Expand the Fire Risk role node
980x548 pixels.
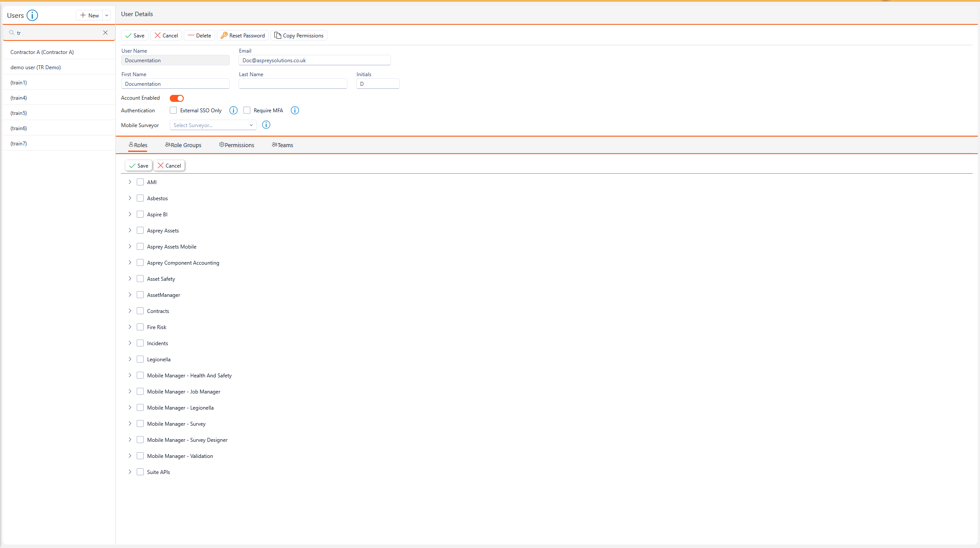point(130,327)
